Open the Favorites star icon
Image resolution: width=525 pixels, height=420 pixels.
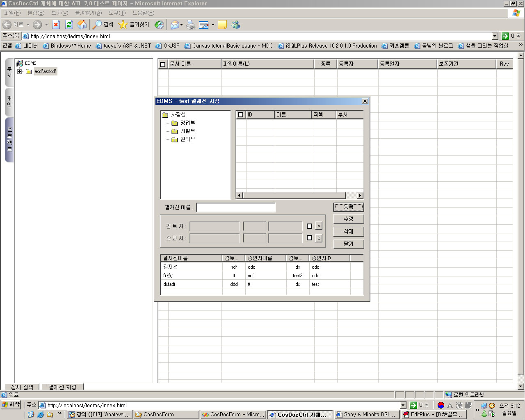(123, 25)
